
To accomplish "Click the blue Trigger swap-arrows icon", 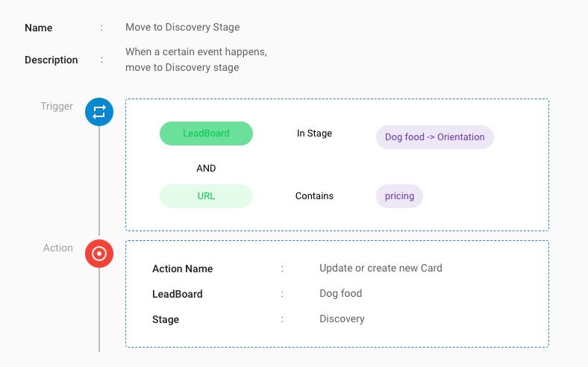I will pos(98,113).
